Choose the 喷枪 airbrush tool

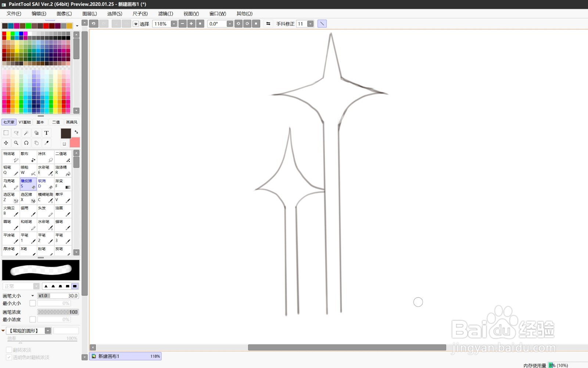28,170
